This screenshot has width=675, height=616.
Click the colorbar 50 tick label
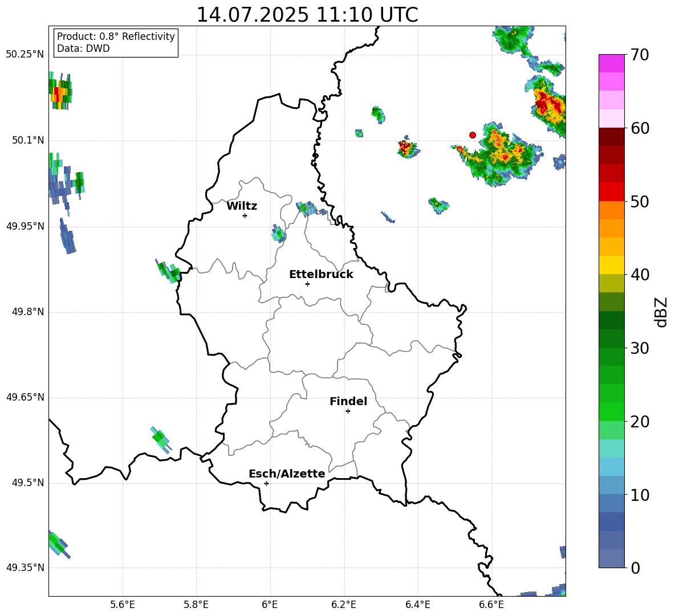pyautogui.click(x=640, y=202)
